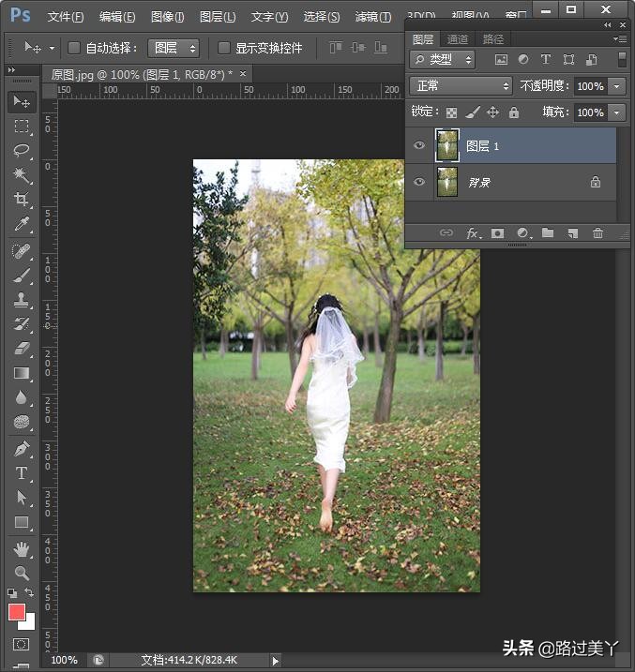
Task: Add a layer mask from panel bottom
Action: coord(498,233)
